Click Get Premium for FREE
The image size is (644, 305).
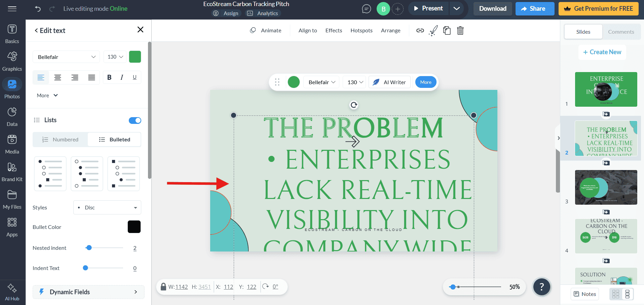(599, 9)
